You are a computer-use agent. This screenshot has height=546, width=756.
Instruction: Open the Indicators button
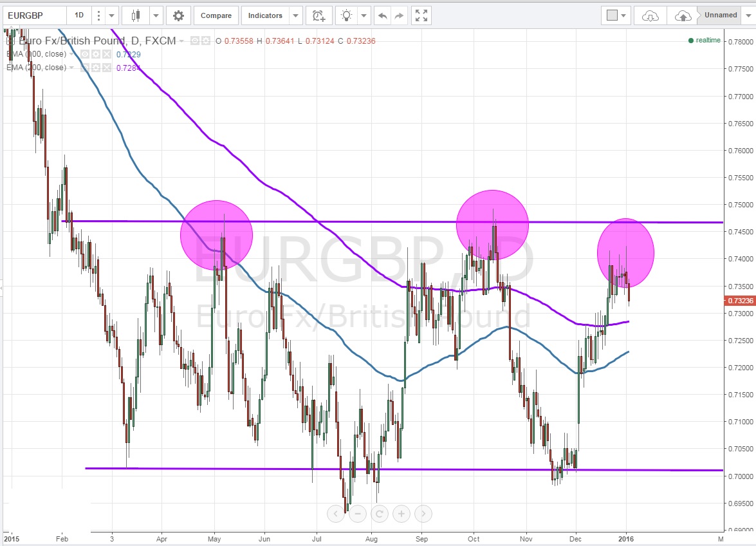[264, 15]
